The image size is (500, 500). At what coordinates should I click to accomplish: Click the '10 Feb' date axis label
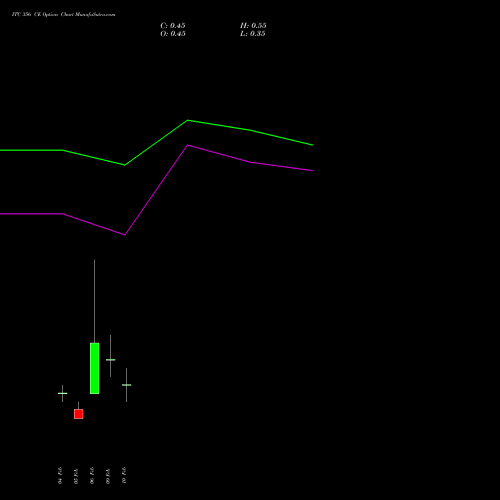pyautogui.click(x=124, y=475)
